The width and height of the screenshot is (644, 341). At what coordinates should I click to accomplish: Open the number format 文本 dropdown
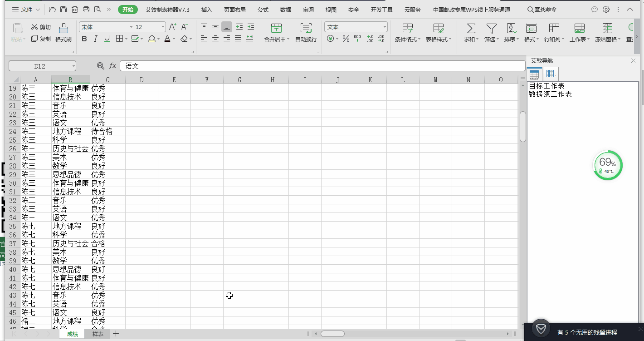385,27
